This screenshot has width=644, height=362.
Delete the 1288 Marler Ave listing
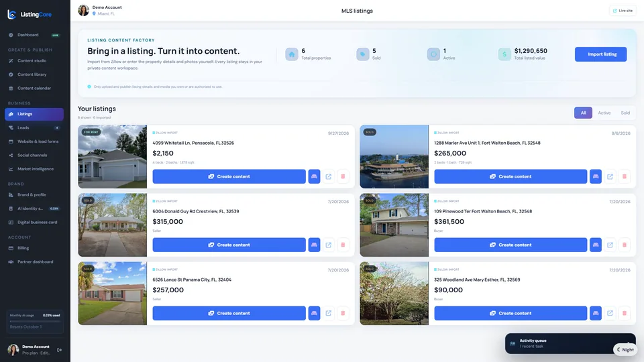[625, 176]
